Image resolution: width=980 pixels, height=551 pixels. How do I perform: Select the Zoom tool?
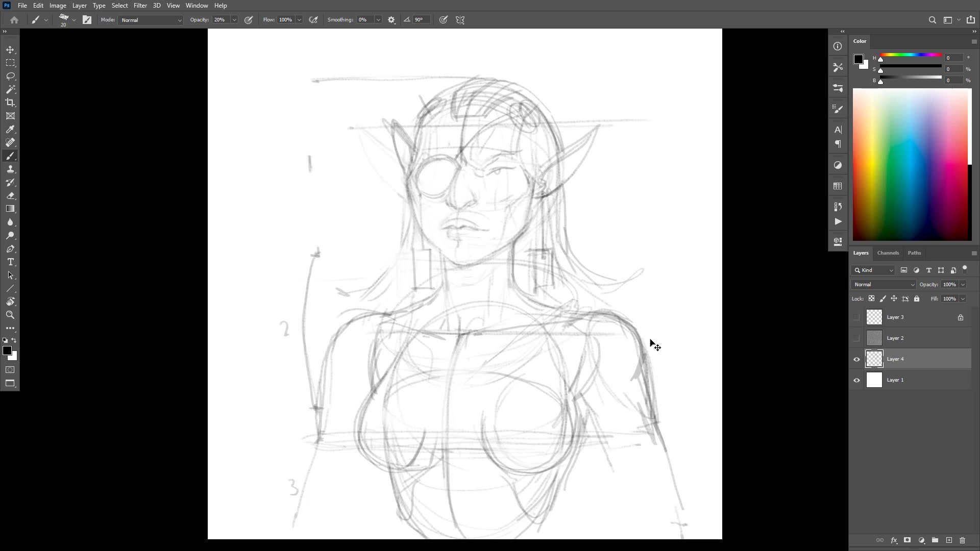(x=10, y=315)
